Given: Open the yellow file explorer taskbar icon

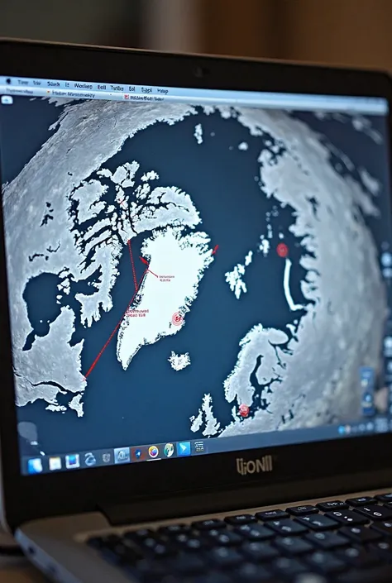Looking at the screenshot, I should (x=55, y=463).
